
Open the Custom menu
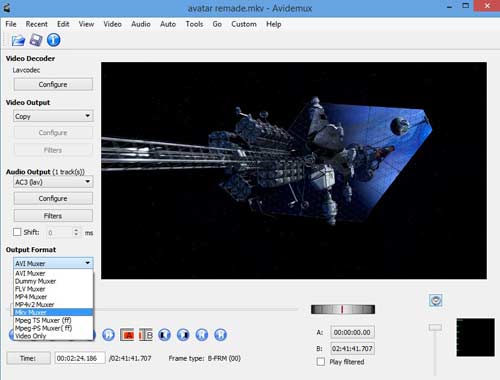click(x=244, y=24)
